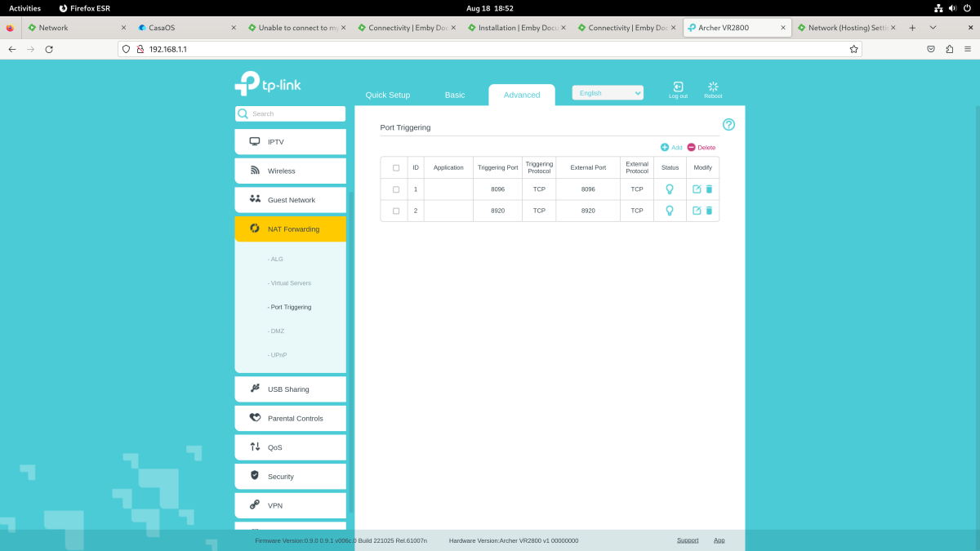This screenshot has height=551, width=980.
Task: Toggle the status bulb for rule 2
Action: (669, 210)
